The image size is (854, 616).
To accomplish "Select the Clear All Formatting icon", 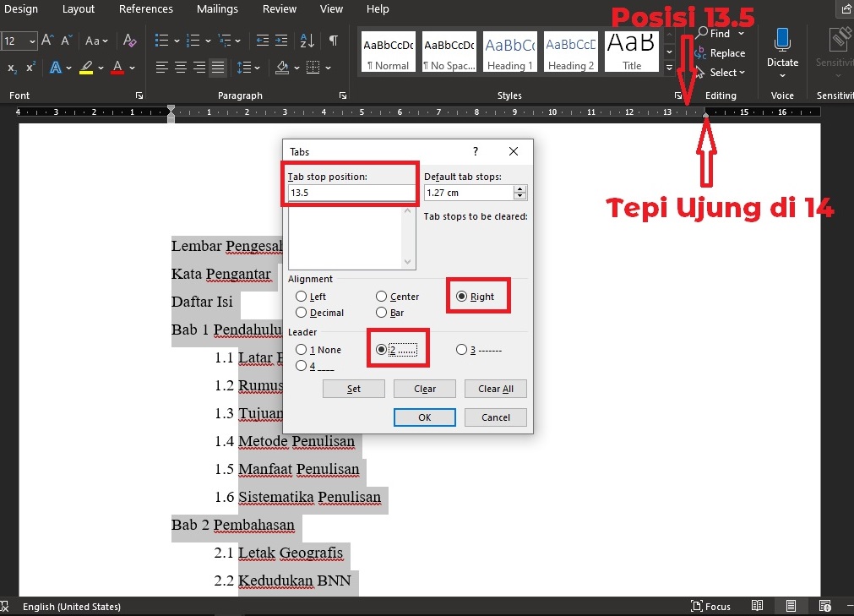I will [x=131, y=41].
